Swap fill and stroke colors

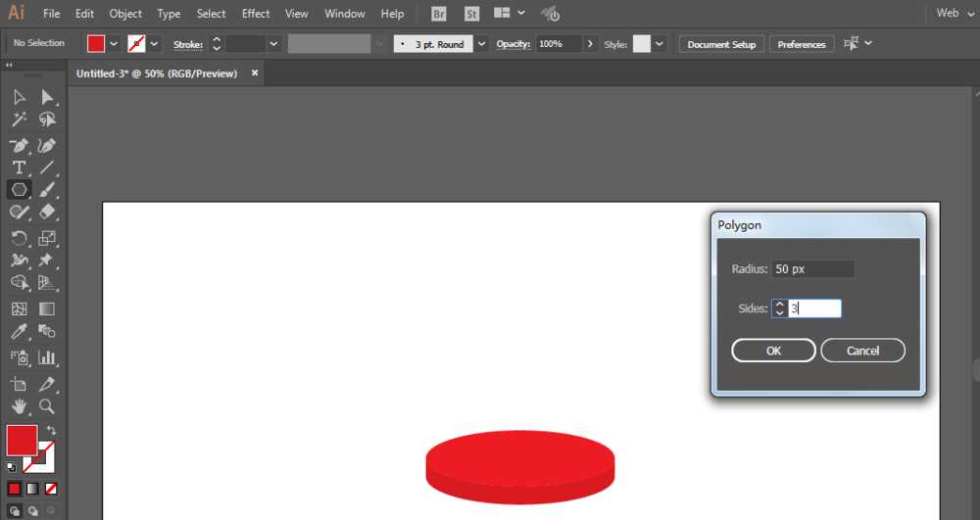[51, 431]
